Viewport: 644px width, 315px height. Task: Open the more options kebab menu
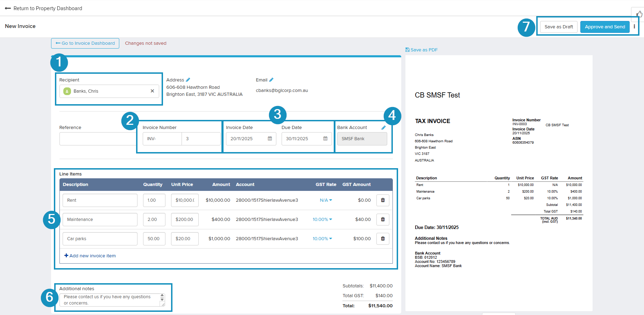pos(634,27)
